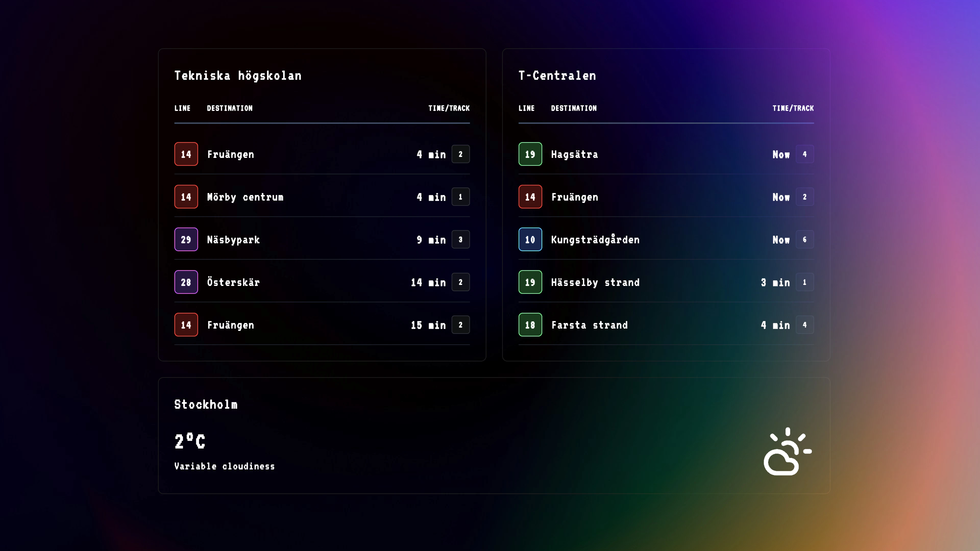The height and width of the screenshot is (551, 980).
Task: Select the line 10 badge for Kungsträdgården
Action: [530, 239]
